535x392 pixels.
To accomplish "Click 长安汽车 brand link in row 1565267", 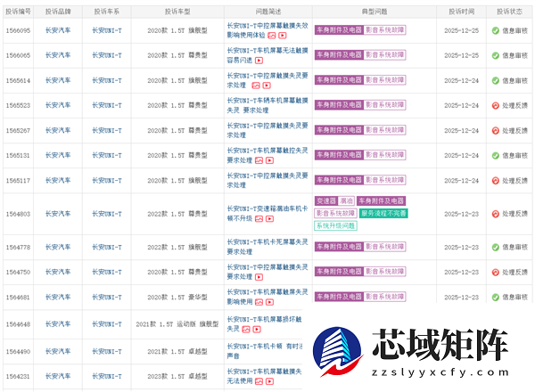I will point(58,130).
